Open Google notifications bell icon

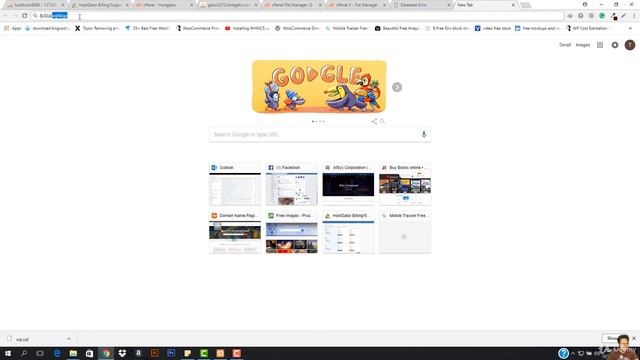615,45
